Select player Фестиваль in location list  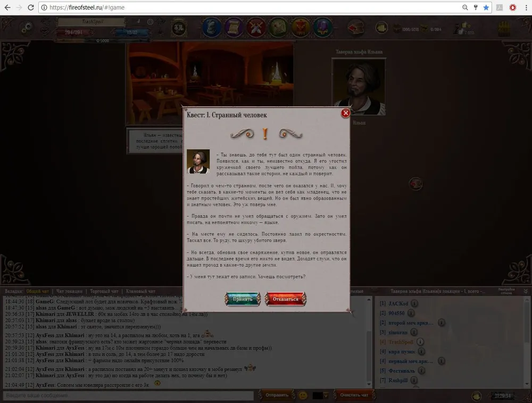(401, 371)
